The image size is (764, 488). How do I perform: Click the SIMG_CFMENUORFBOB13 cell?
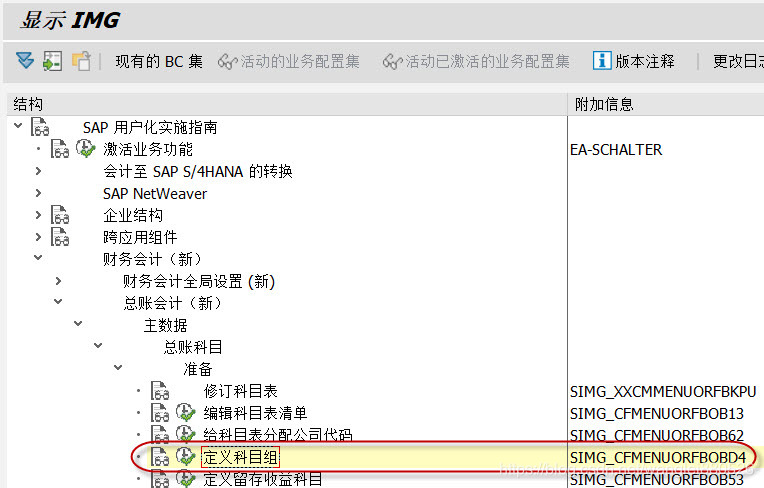[x=657, y=413]
